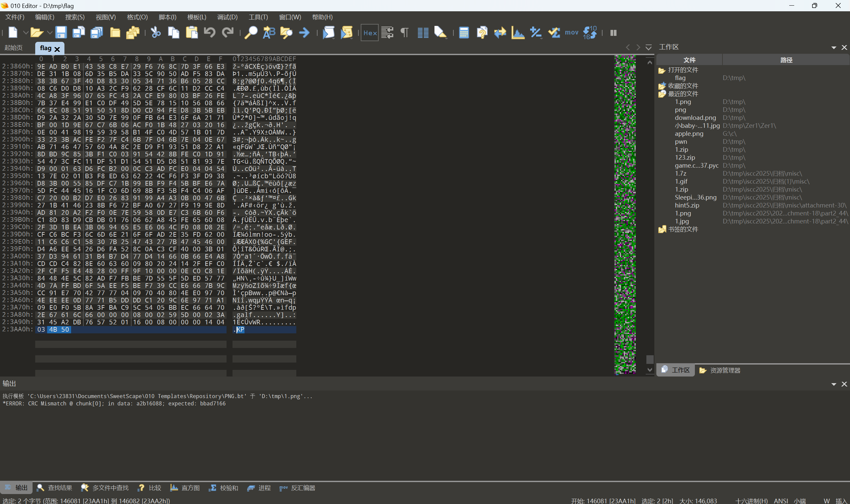Click the colored minimap overview strip
Image resolution: width=850 pixels, height=504 pixels.
coord(625,214)
